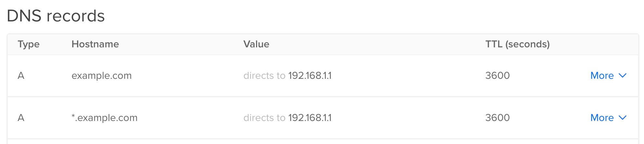This screenshot has width=644, height=144.
Task: Click the 192.168.1.1 value for *.example.com
Action: [x=310, y=118]
